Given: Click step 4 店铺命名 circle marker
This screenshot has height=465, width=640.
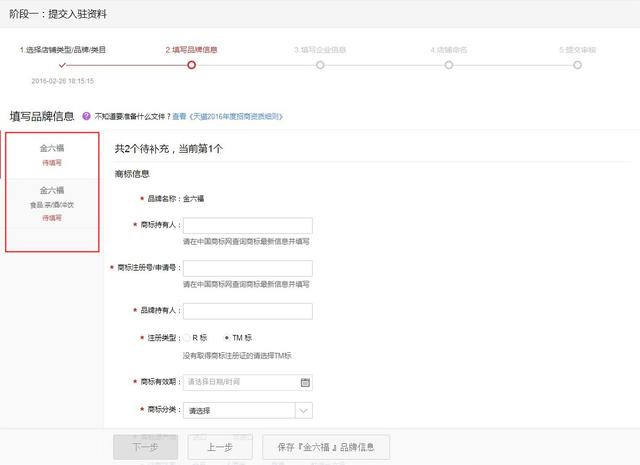Looking at the screenshot, I should [x=448, y=65].
